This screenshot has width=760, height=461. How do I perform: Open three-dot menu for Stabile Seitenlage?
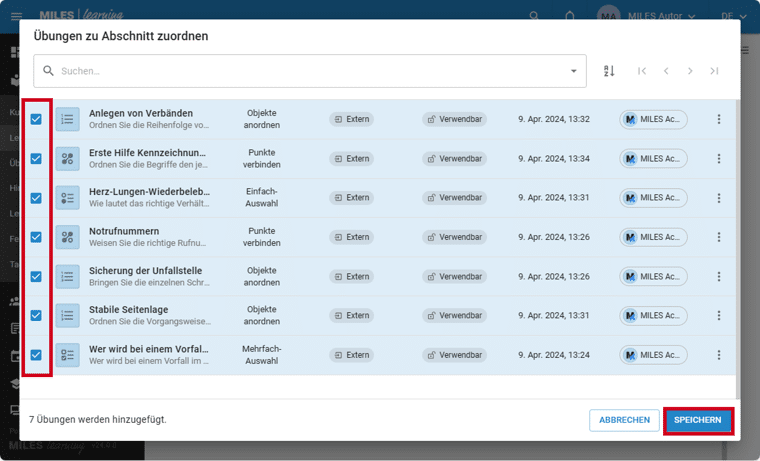[x=718, y=316]
